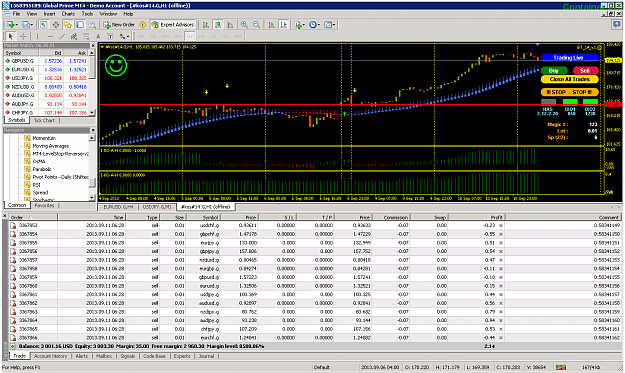Select the equidistant channel tool
The height and width of the screenshot is (373, 625).
click(74, 36)
